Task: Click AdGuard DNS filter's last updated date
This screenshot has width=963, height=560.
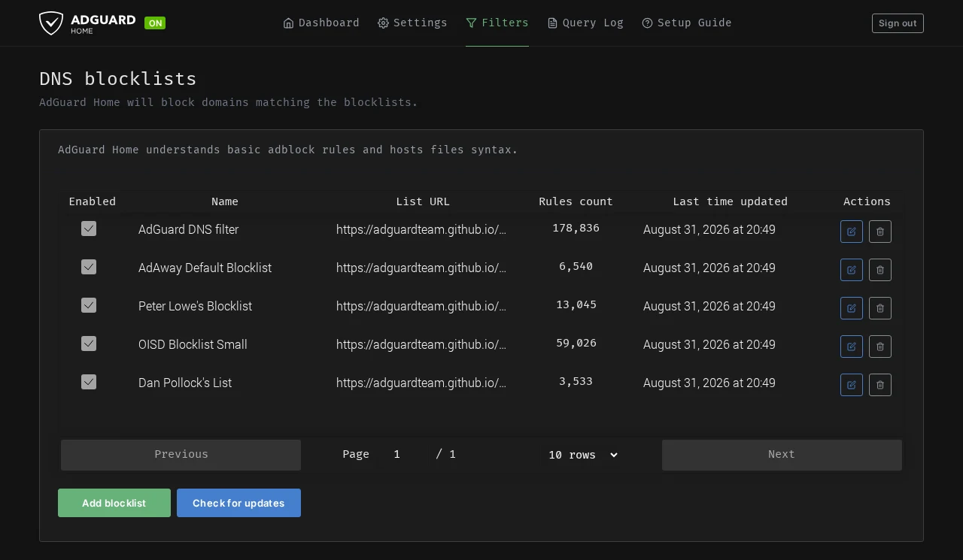Action: pyautogui.click(x=709, y=229)
